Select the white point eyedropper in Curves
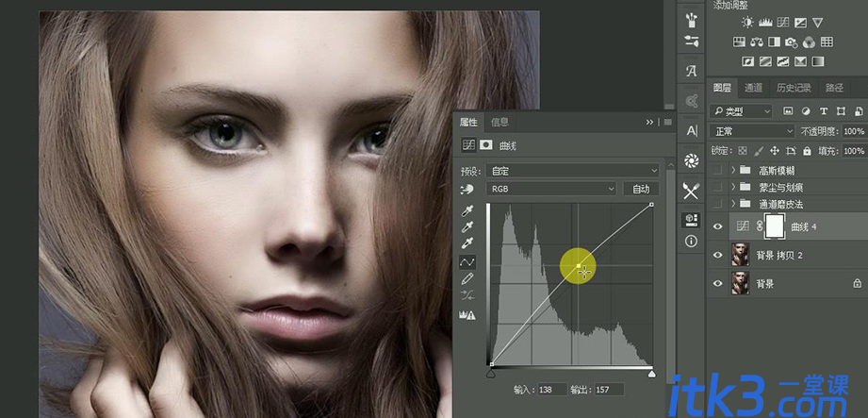Image resolution: width=868 pixels, height=418 pixels. click(x=467, y=242)
